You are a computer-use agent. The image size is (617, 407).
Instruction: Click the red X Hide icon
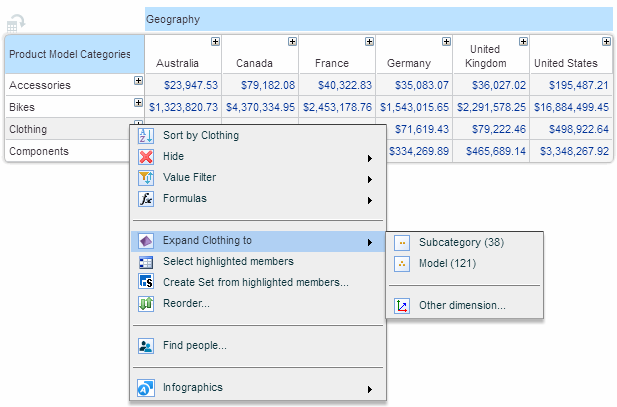[146, 157]
